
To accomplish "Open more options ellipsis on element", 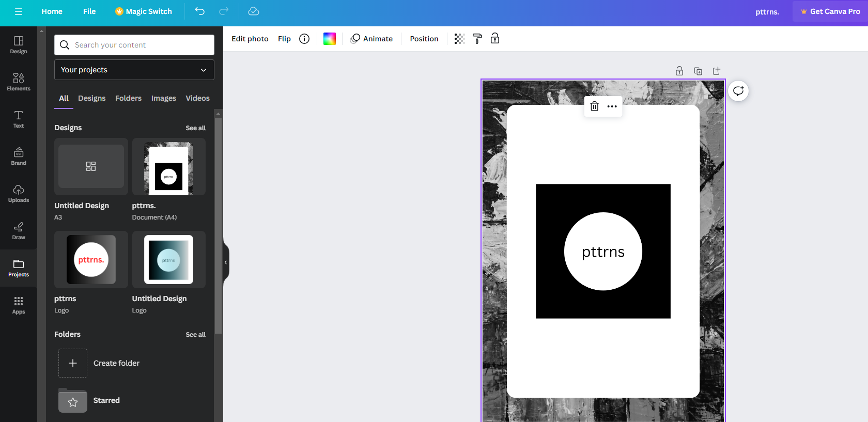I will (x=612, y=106).
